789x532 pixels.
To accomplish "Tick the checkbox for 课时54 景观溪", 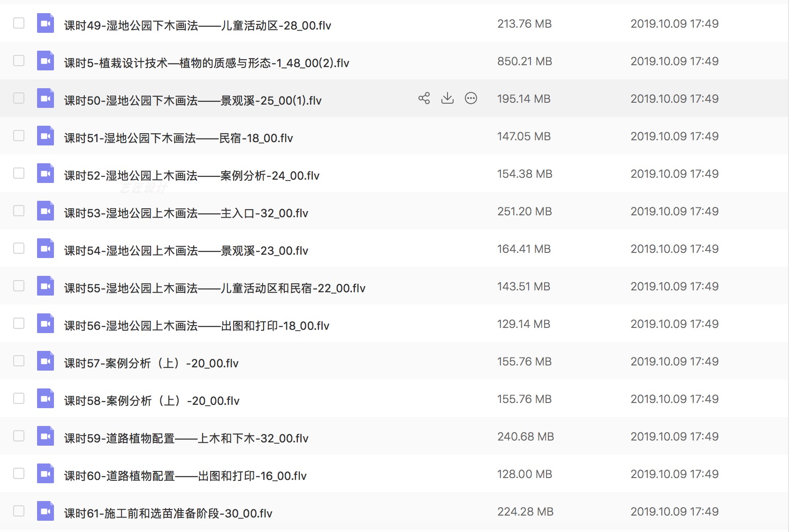I will (19, 248).
